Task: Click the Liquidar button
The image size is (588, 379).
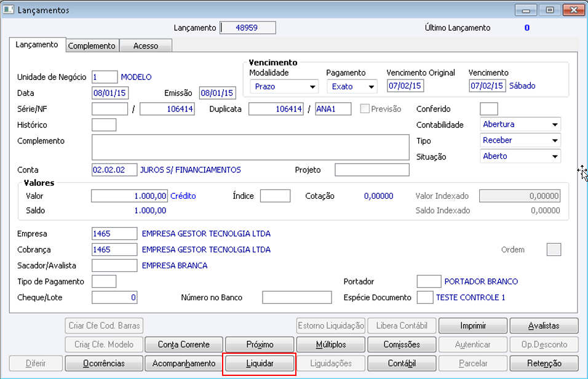Action: (260, 363)
